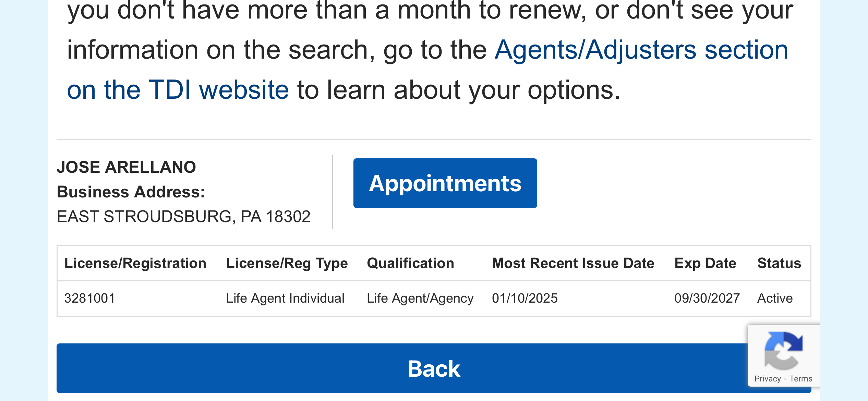
Task: Click the Life Agent Individual cell
Action: [x=285, y=298]
